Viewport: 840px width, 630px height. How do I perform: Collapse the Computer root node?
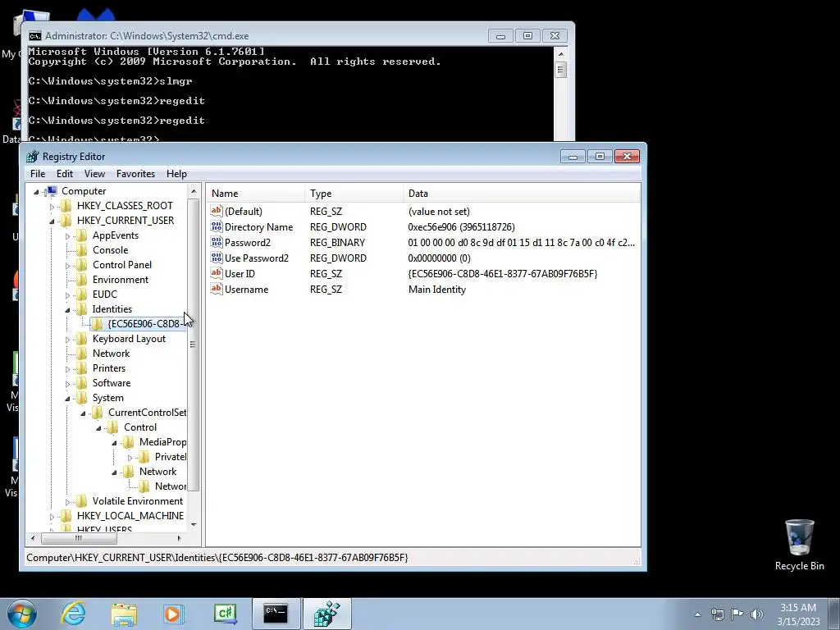[x=36, y=192]
